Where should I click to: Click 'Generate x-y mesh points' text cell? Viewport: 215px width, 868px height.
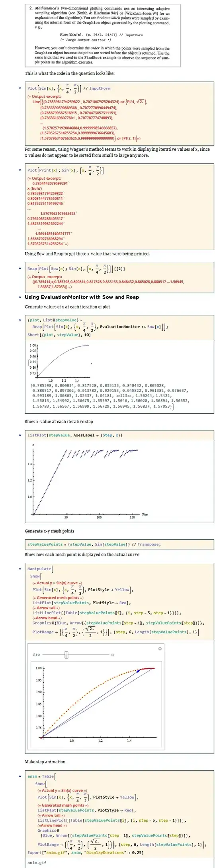click(49, 531)
